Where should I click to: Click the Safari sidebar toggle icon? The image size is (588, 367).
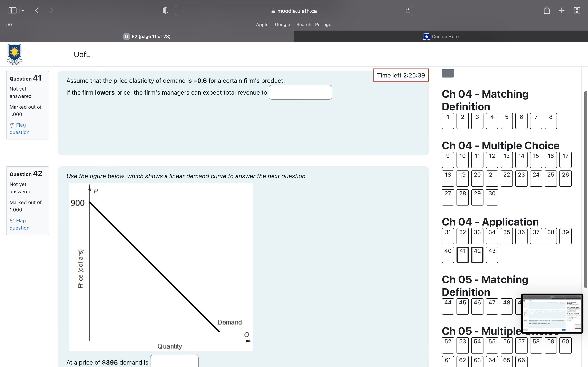click(x=12, y=10)
